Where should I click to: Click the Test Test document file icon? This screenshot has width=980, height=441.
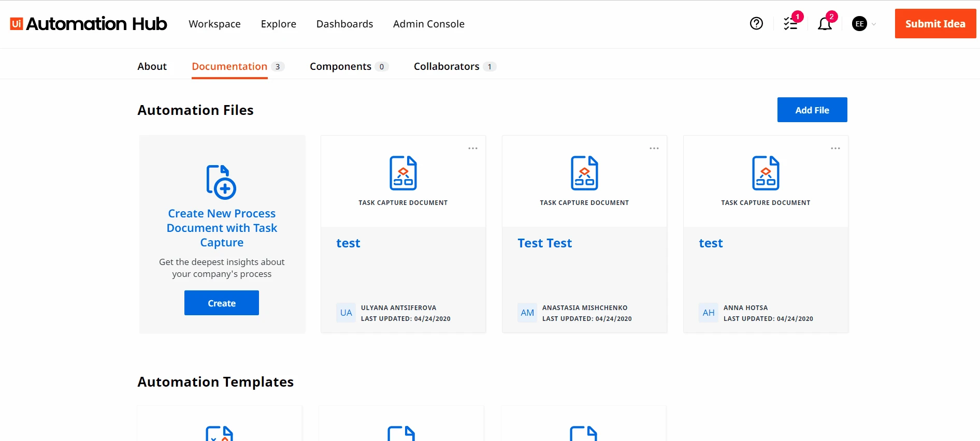[584, 173]
